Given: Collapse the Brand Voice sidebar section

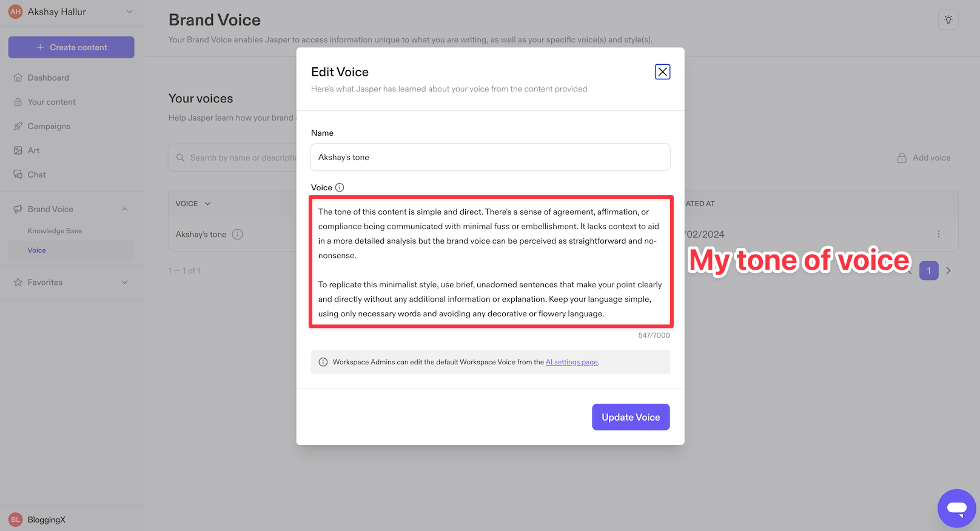Looking at the screenshot, I should 124,209.
